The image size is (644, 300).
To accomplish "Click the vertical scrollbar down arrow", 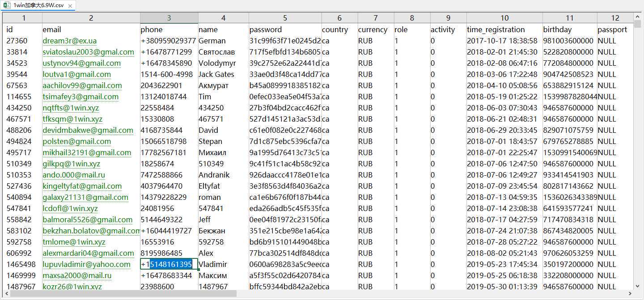I will [637, 286].
